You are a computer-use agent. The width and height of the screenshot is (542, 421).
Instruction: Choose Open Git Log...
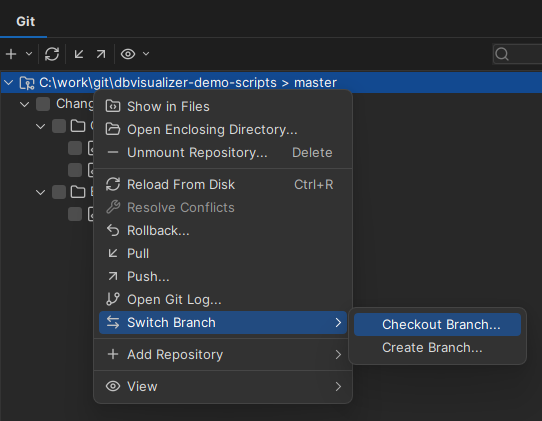coord(223,299)
